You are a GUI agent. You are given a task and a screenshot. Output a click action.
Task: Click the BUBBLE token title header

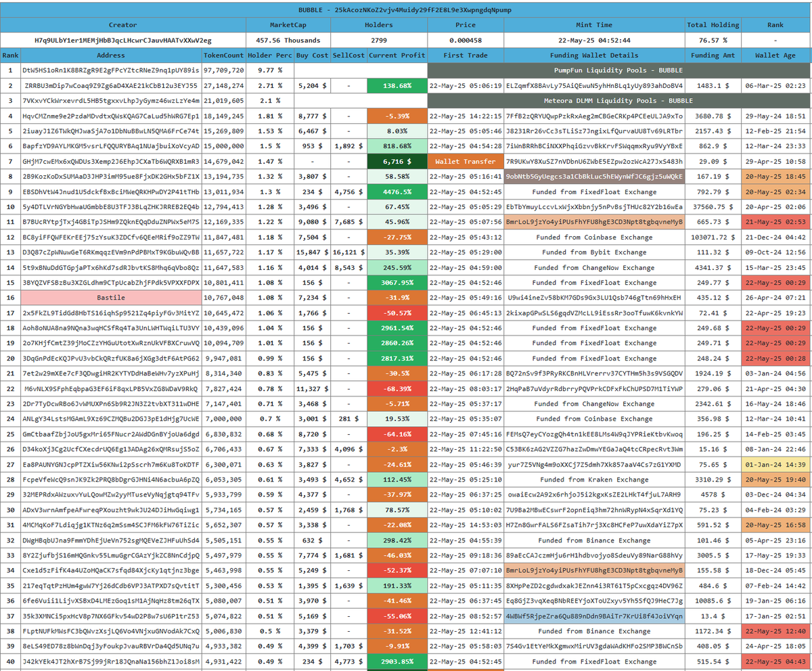click(x=406, y=9)
